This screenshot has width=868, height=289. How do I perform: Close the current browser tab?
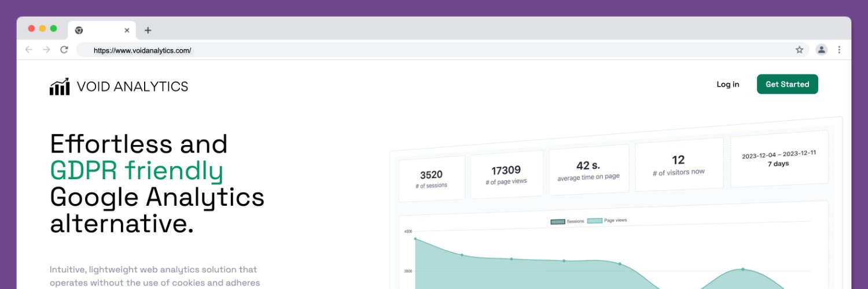127,30
